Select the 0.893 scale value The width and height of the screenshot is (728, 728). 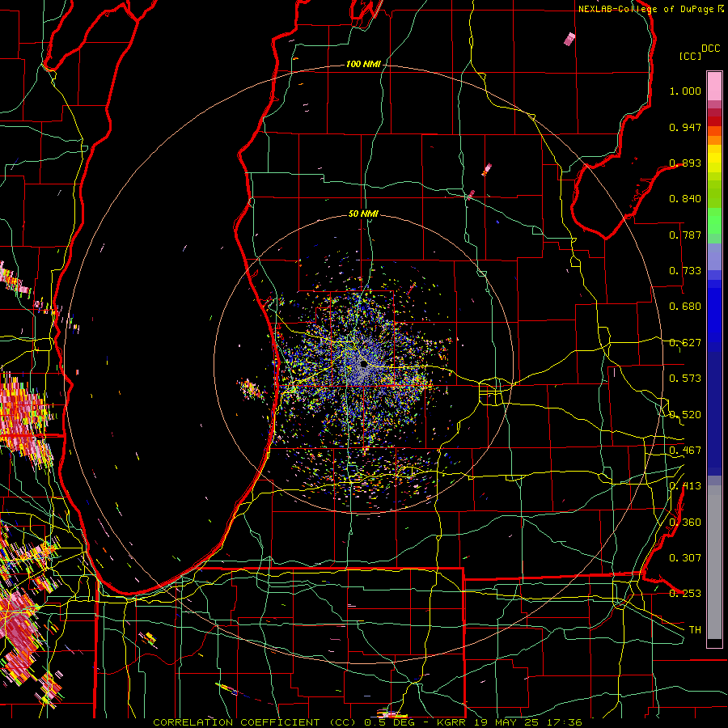pos(685,163)
